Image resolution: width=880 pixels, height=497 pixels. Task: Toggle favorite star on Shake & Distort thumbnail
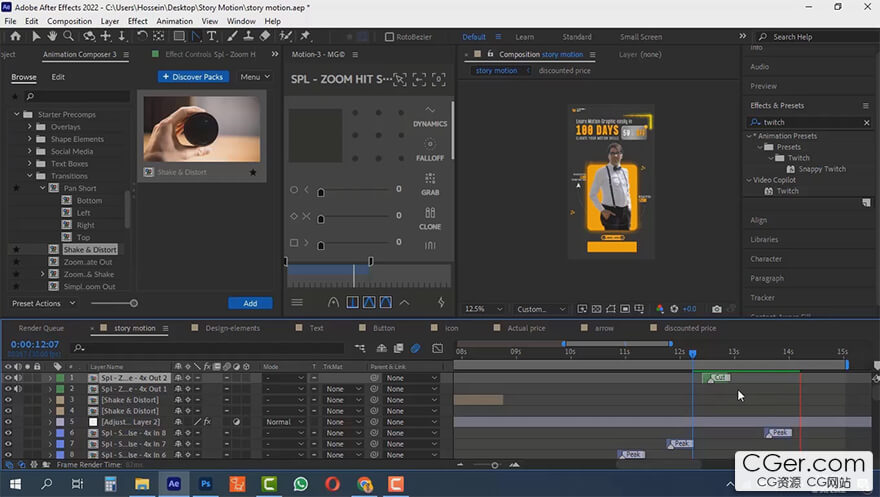coord(253,172)
